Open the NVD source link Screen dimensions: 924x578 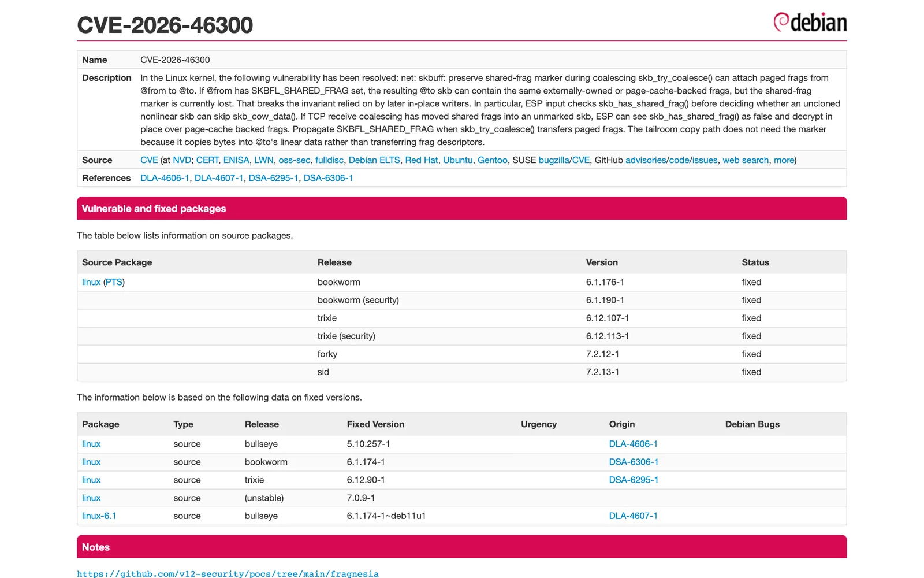pos(182,160)
